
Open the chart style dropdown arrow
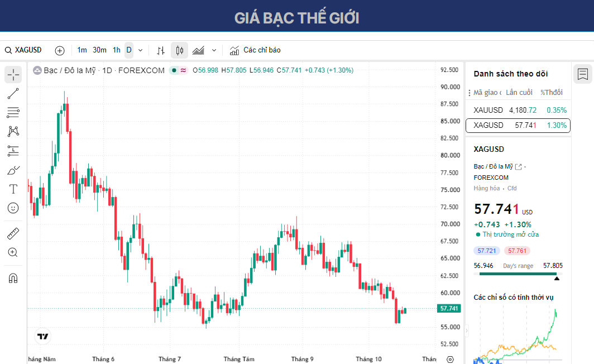(214, 50)
